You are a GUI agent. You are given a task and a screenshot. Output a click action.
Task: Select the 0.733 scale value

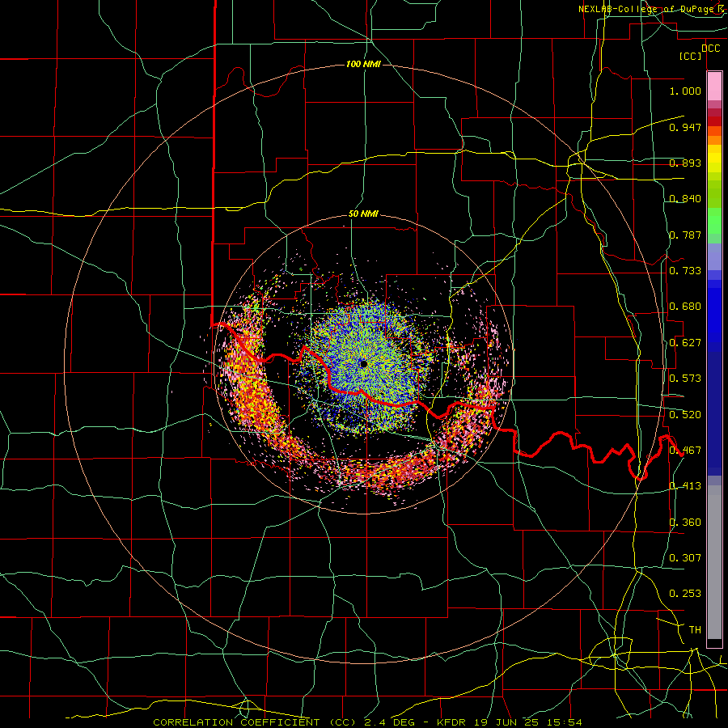tap(685, 271)
